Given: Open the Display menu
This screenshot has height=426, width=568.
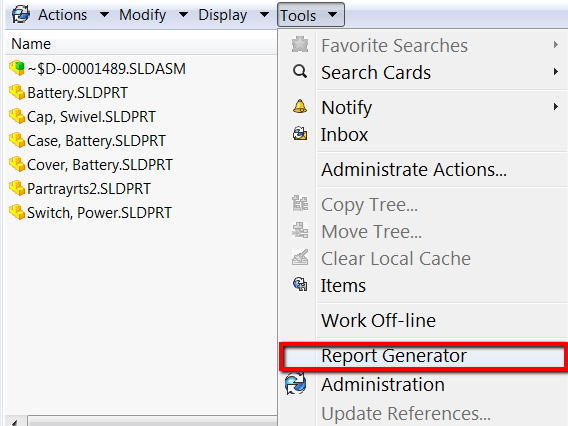Looking at the screenshot, I should (x=222, y=15).
